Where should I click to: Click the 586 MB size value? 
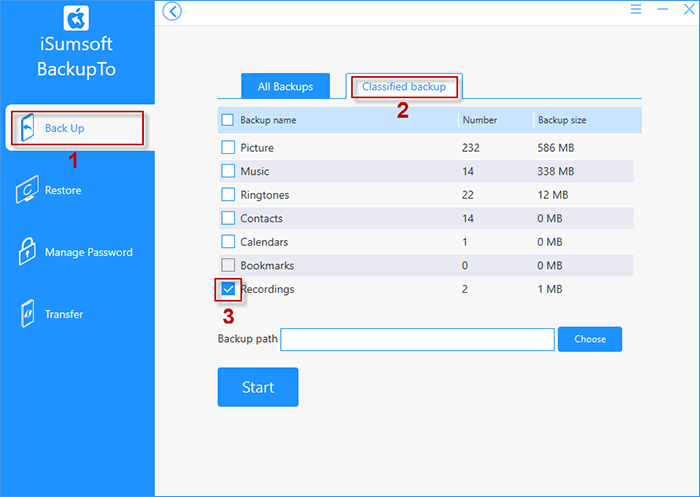[x=556, y=148]
